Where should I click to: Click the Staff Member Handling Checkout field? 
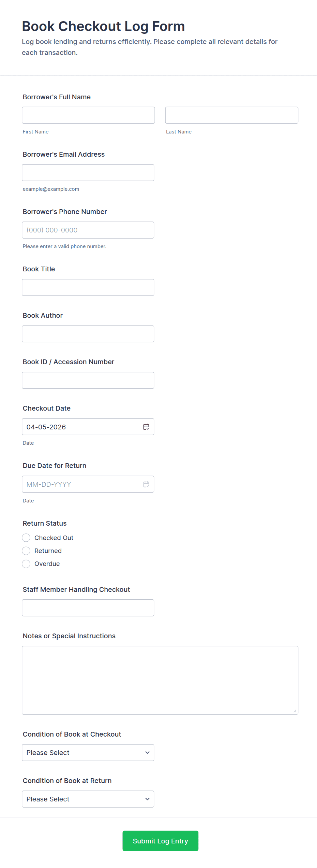click(88, 608)
